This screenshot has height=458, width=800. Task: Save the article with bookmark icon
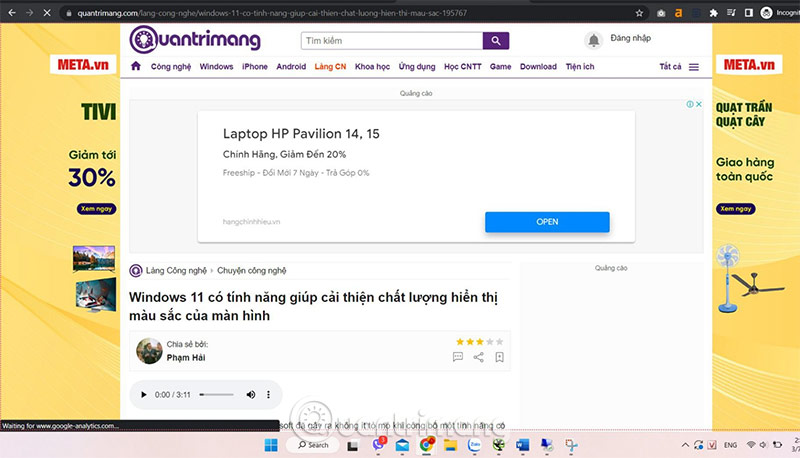pyautogui.click(x=499, y=357)
